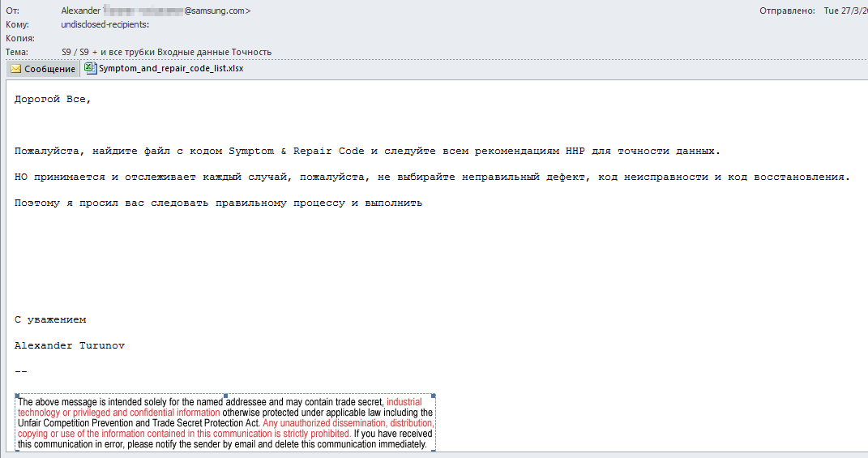Click the Excel icon of the attachment
The height and width of the screenshot is (458, 868).
point(89,68)
